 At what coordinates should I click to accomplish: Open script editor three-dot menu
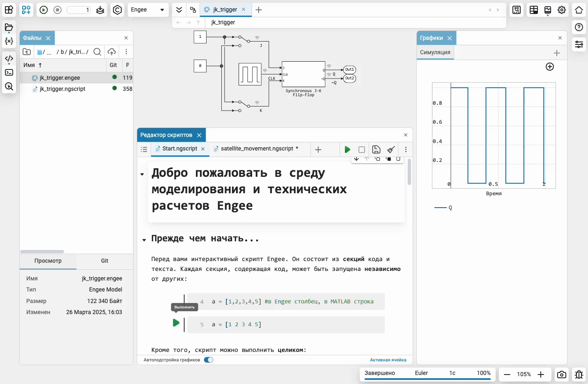pyautogui.click(x=406, y=150)
